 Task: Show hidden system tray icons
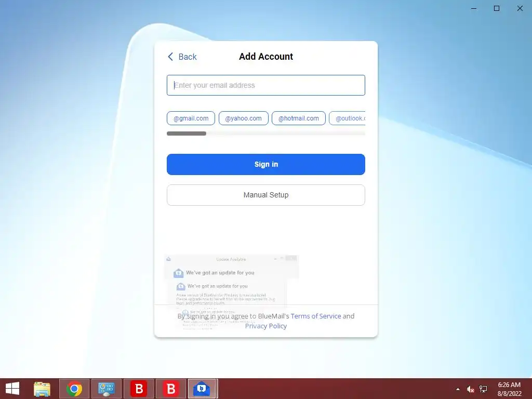(x=458, y=389)
